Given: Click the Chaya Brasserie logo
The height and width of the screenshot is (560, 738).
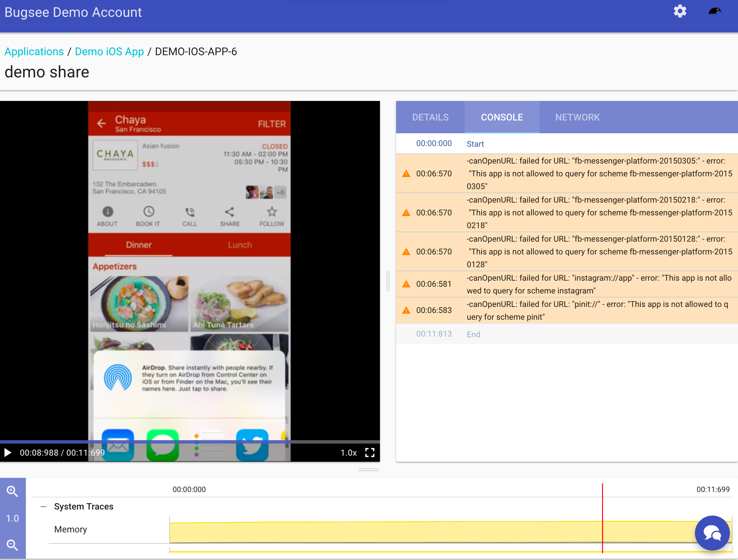Looking at the screenshot, I should pos(115,155).
